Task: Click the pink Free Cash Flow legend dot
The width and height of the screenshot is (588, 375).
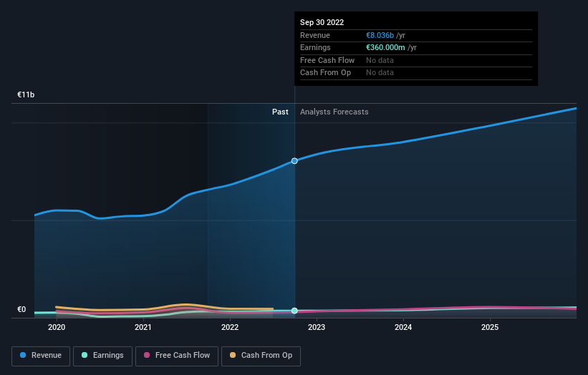Action: click(x=147, y=355)
